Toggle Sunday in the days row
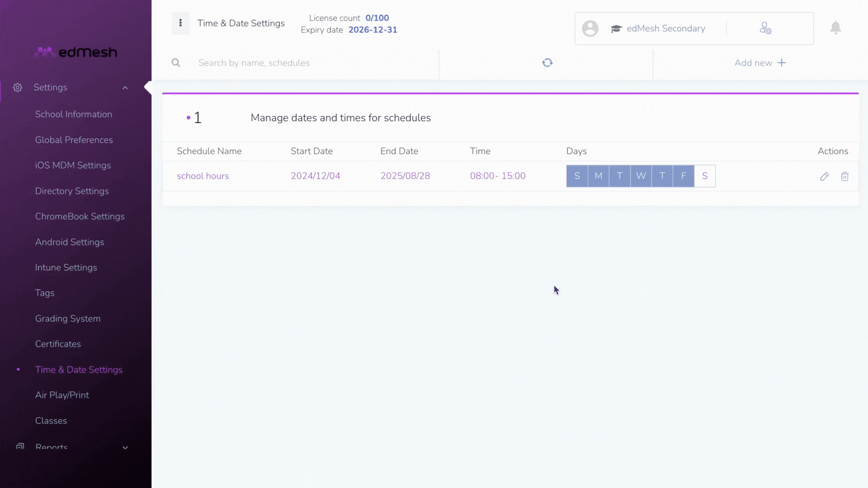Screen dimensions: 868x488 tap(577, 176)
